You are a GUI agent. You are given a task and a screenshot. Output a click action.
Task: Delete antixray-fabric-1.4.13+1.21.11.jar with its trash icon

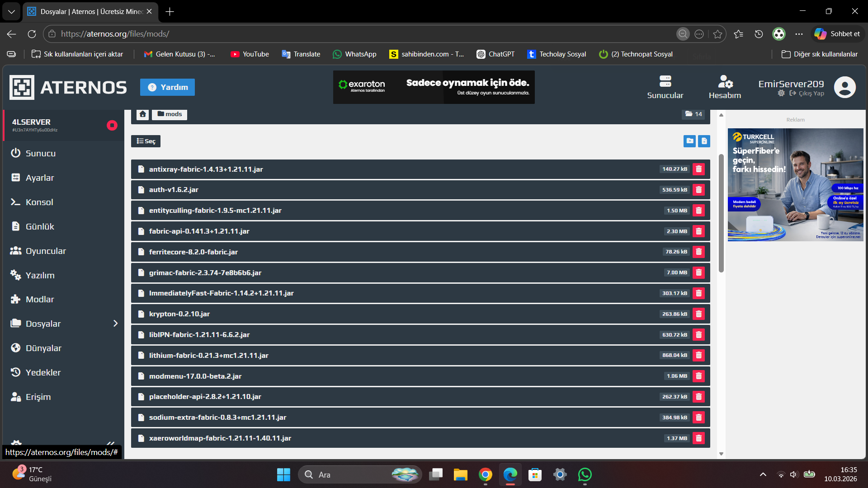(x=698, y=169)
